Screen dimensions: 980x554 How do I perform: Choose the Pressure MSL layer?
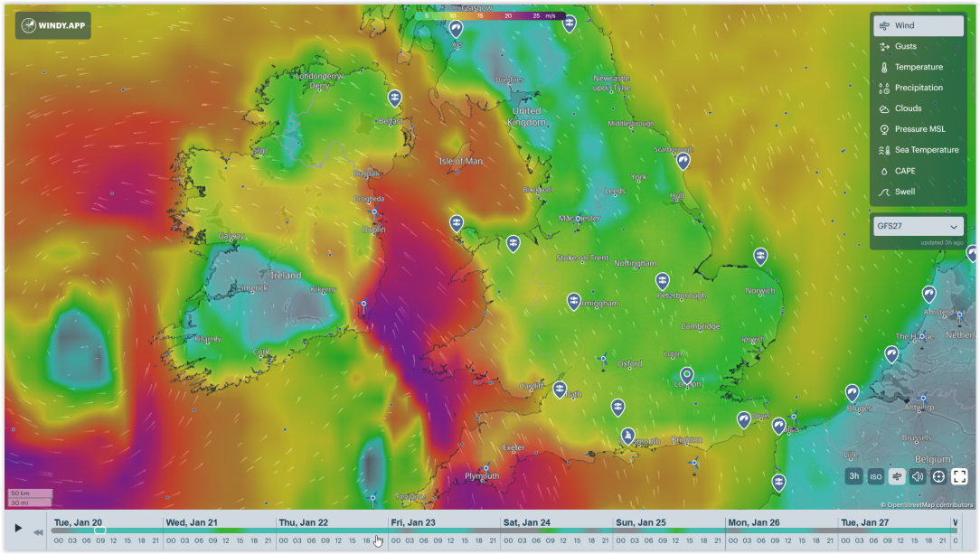(x=918, y=129)
